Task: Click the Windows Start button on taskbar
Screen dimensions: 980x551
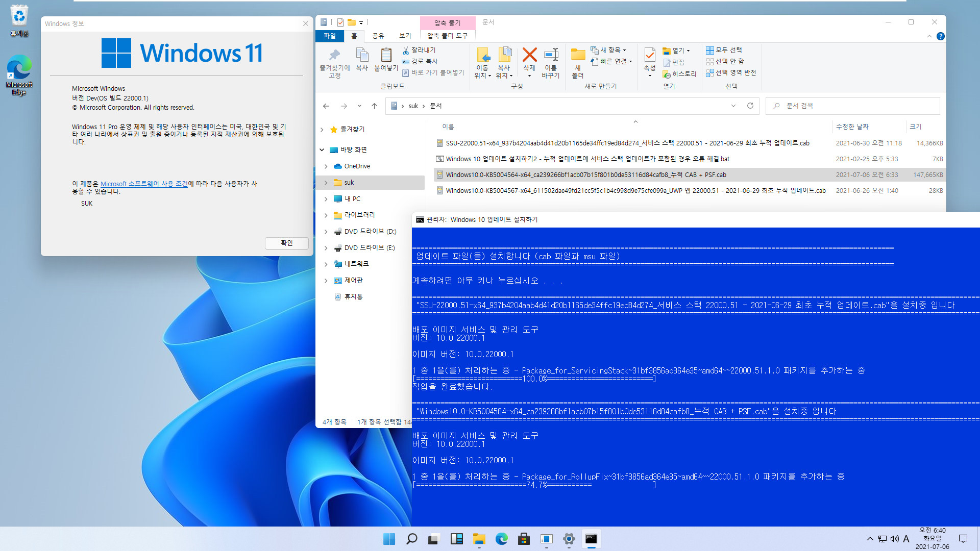Action: click(389, 539)
